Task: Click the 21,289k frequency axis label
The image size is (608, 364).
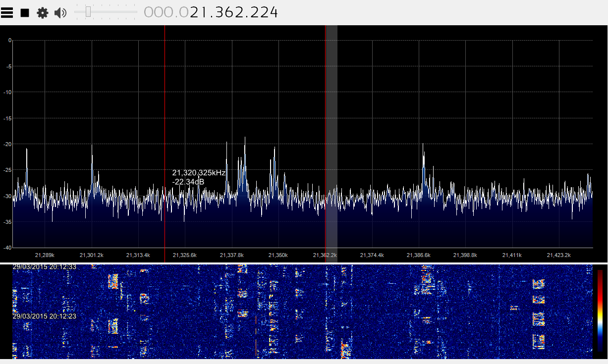Action: click(x=45, y=255)
